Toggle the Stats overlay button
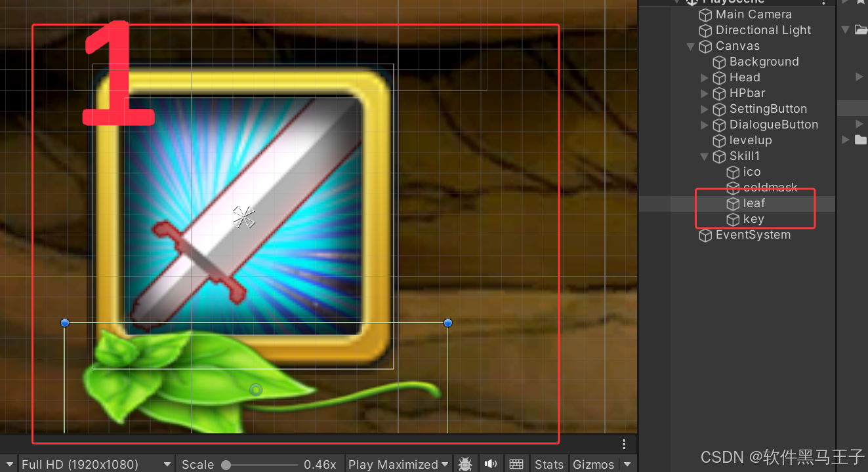 coord(549,464)
